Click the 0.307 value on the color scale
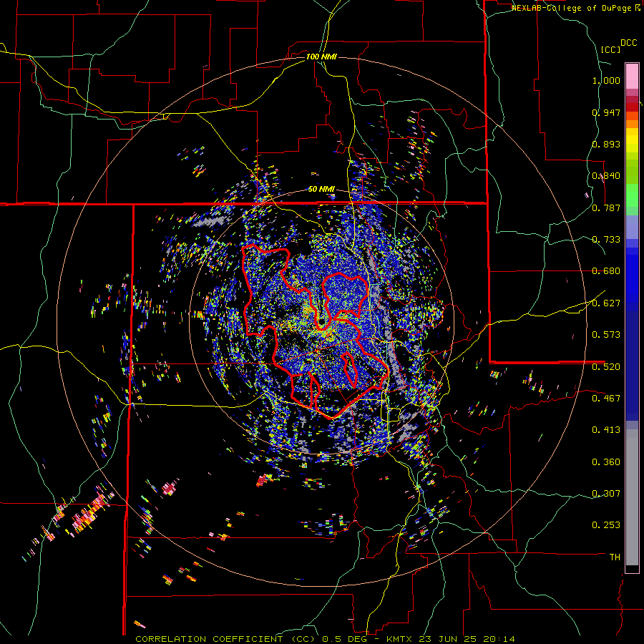Screen dimensions: 644x644 (606, 493)
